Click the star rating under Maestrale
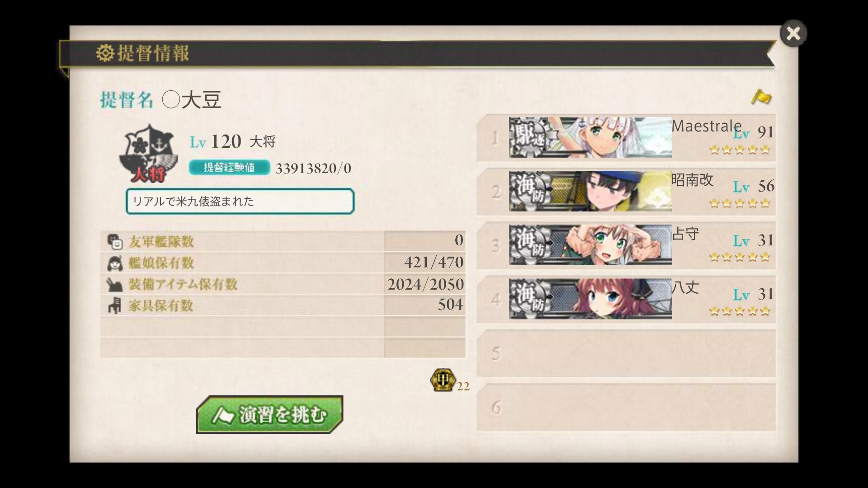Image resolution: width=868 pixels, height=488 pixels. click(x=740, y=150)
